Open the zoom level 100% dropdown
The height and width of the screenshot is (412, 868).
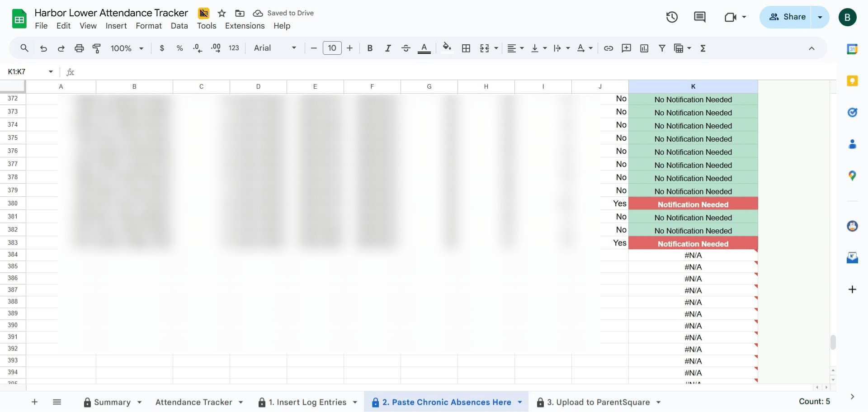point(127,48)
